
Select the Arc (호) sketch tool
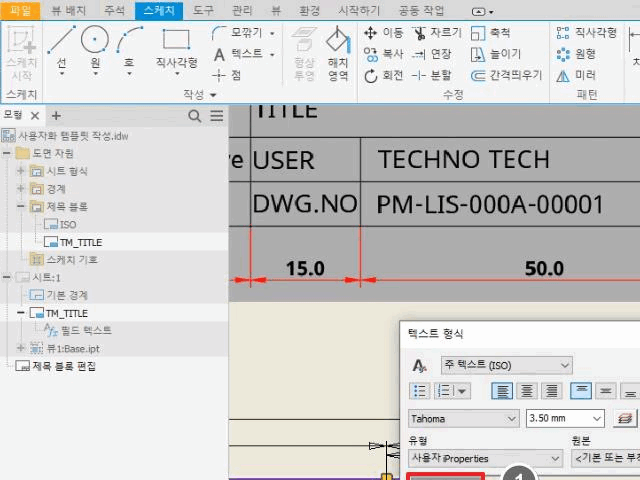pos(129,50)
